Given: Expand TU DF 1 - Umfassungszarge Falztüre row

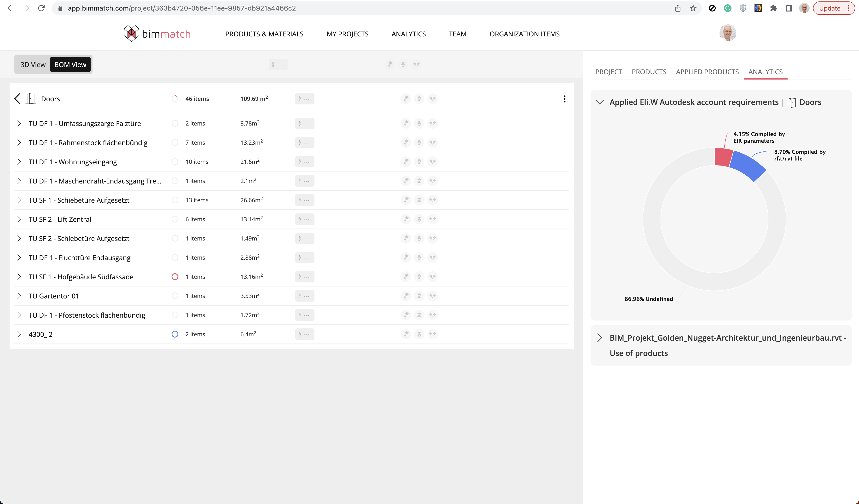Looking at the screenshot, I should pos(19,123).
